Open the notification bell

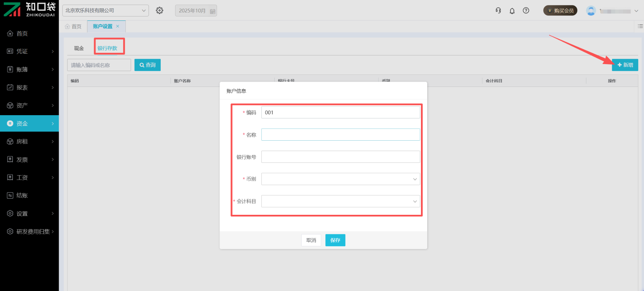pyautogui.click(x=512, y=11)
